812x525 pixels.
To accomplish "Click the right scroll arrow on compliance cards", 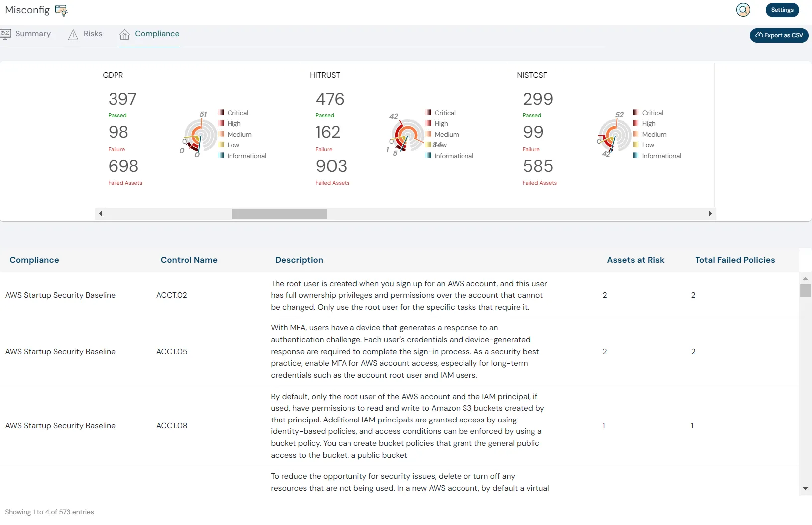I will pyautogui.click(x=709, y=213).
